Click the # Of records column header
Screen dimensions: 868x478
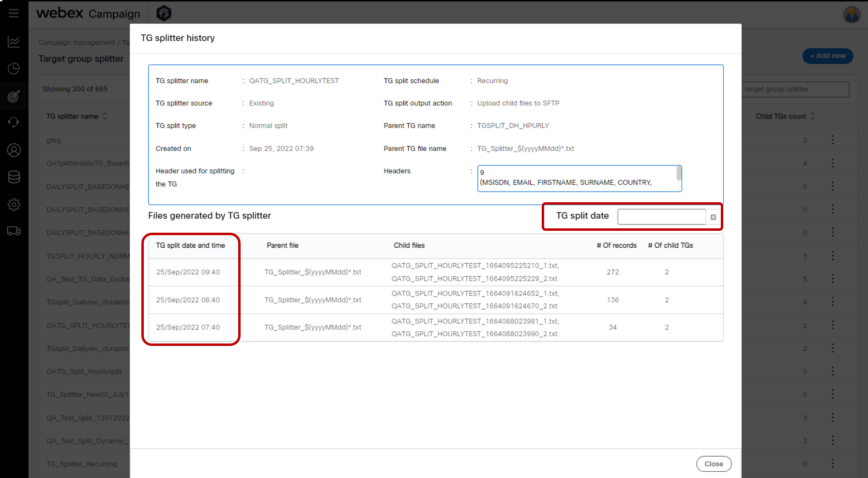pos(616,245)
